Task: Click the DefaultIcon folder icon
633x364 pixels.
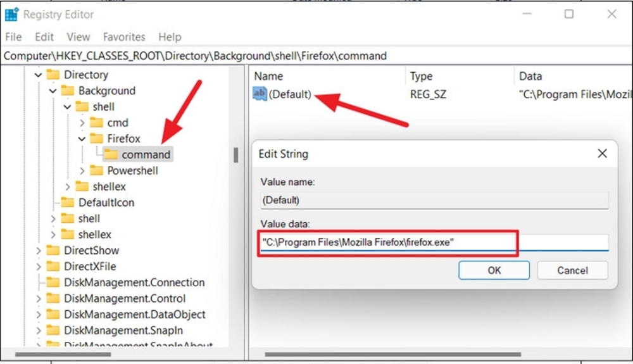Action: click(67, 203)
